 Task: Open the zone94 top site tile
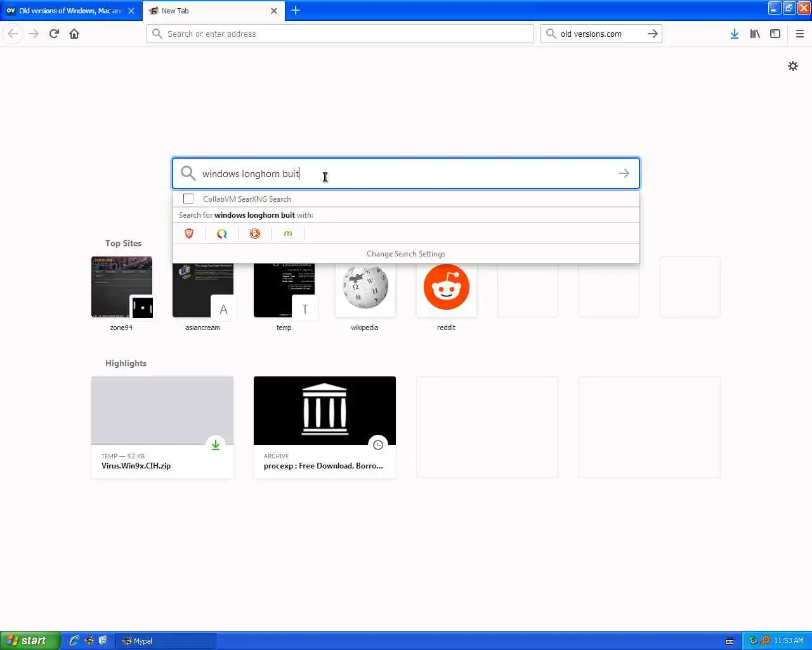122,287
